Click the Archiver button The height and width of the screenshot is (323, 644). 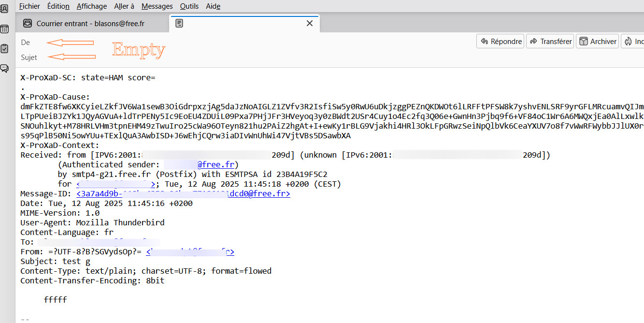[x=598, y=42]
